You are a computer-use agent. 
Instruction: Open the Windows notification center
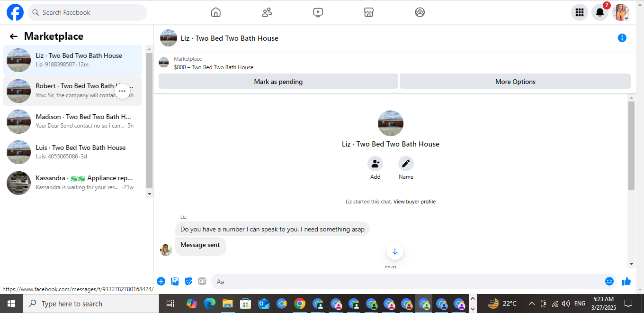click(628, 304)
